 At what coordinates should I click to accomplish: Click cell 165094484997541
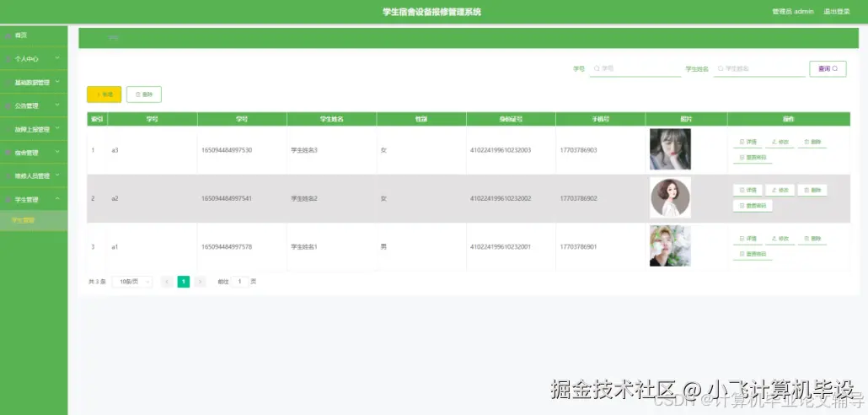click(227, 198)
